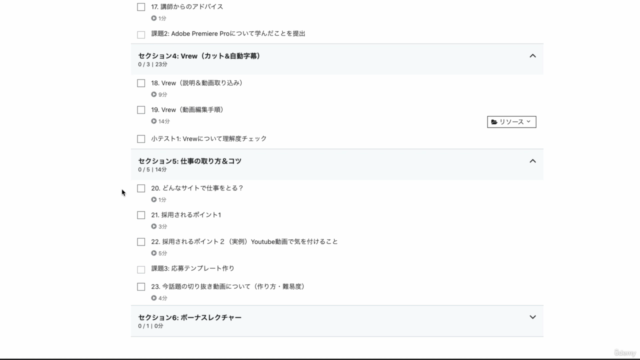Click the セクション4: Vrew header title

(x=199, y=56)
